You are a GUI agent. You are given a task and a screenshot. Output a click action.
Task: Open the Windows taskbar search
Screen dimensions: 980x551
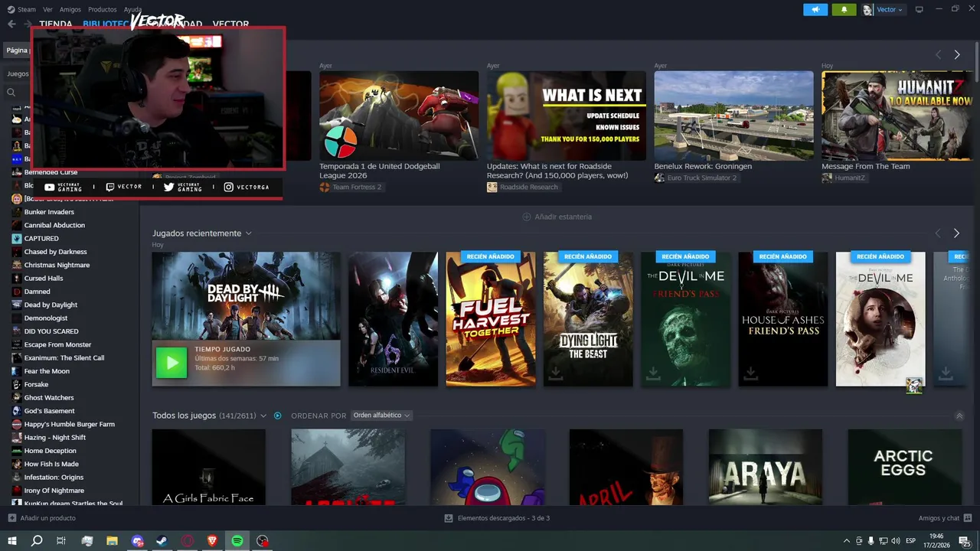coord(36,541)
